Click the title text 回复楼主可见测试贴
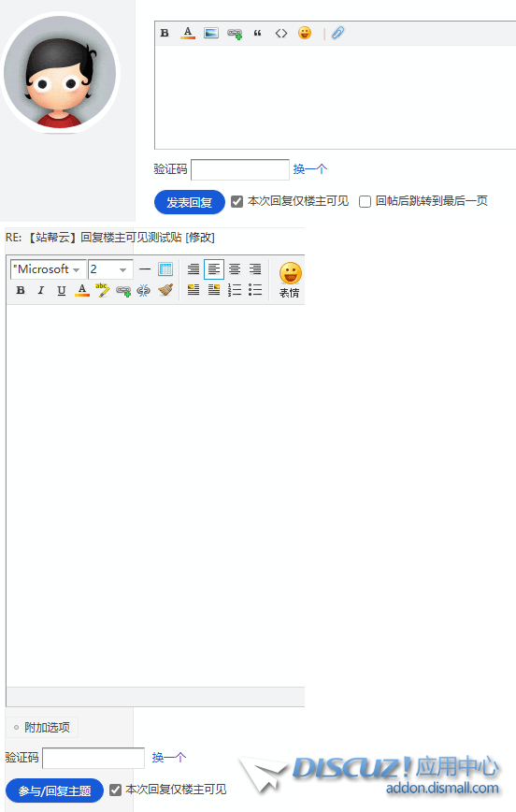The image size is (516, 812). 132,238
